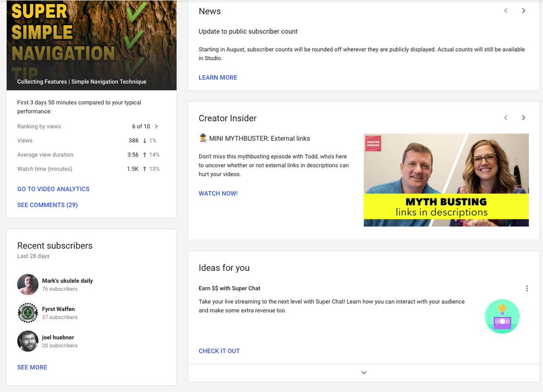Click the '6 of 10' ranking value
This screenshot has width=543, height=392.
141,127
